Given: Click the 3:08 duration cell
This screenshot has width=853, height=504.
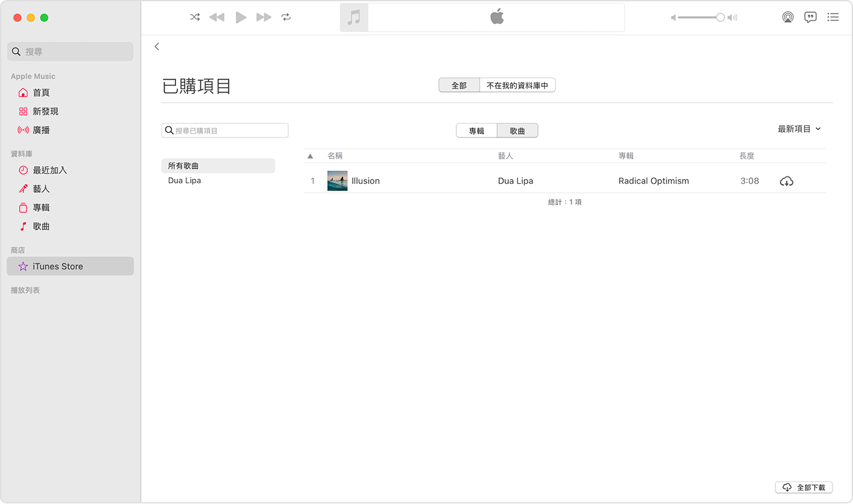Looking at the screenshot, I should pyautogui.click(x=749, y=181).
